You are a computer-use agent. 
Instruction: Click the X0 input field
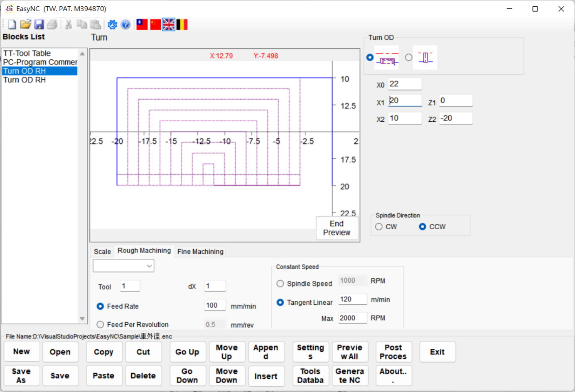point(405,84)
